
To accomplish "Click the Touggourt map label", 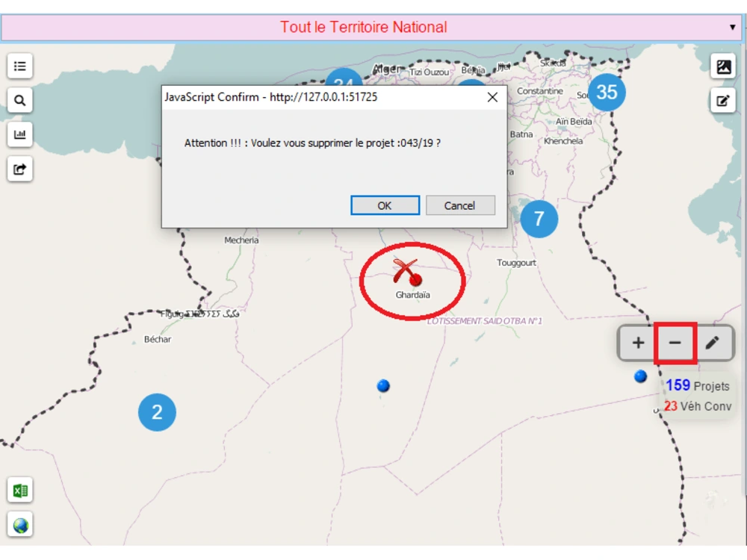I will coord(516,263).
